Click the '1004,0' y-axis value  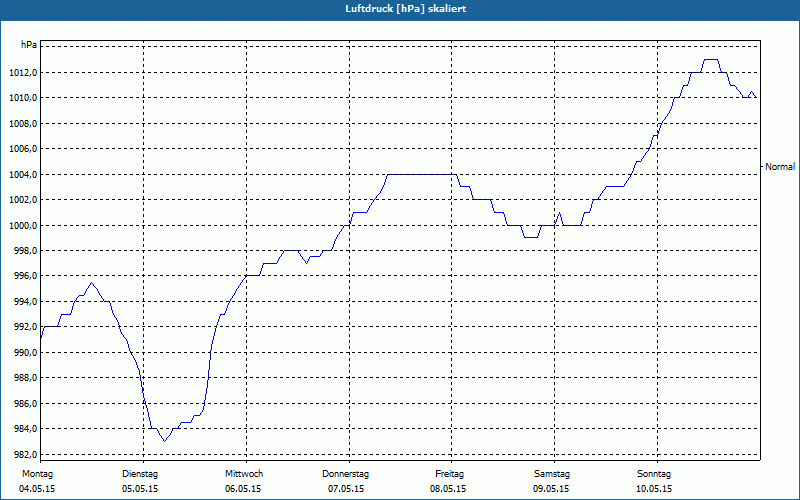[23, 174]
